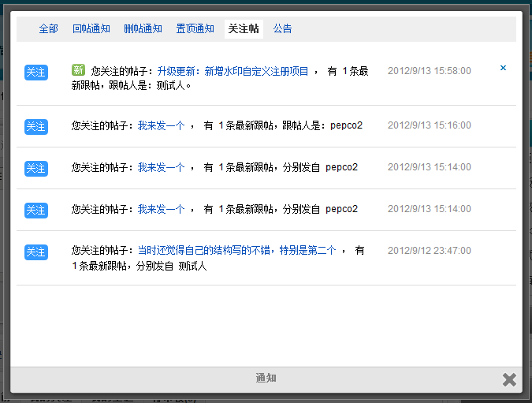The height and width of the screenshot is (403, 532).
Task: Switch to the 全部 tab
Action: click(48, 28)
